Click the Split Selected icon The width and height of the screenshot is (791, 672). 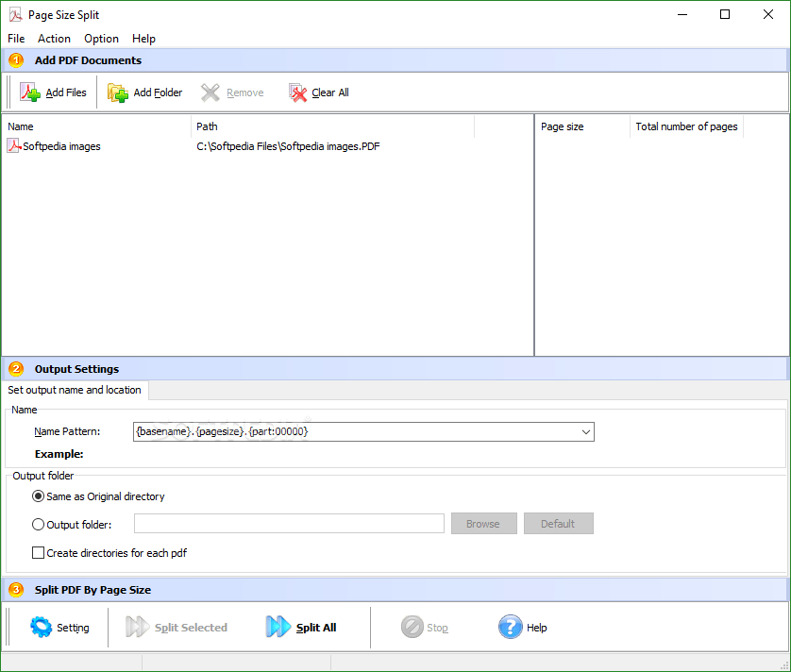click(x=137, y=627)
